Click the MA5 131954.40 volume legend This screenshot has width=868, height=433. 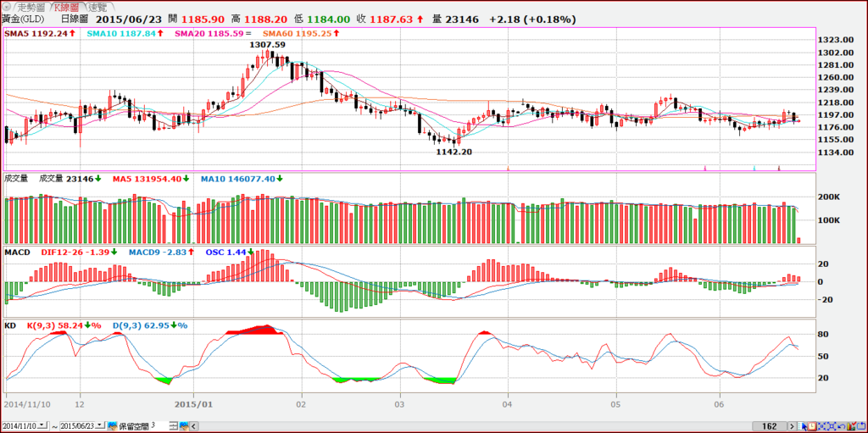tap(147, 179)
